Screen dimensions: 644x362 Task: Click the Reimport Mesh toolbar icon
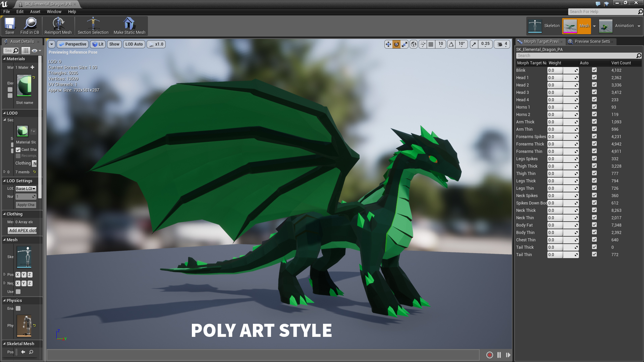[58, 25]
